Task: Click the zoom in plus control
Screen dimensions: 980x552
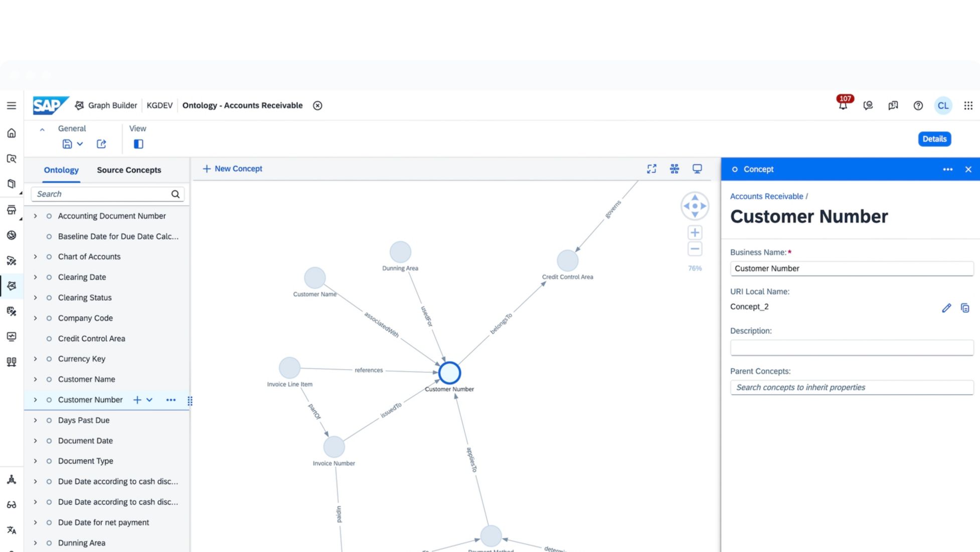Action: [x=695, y=232]
